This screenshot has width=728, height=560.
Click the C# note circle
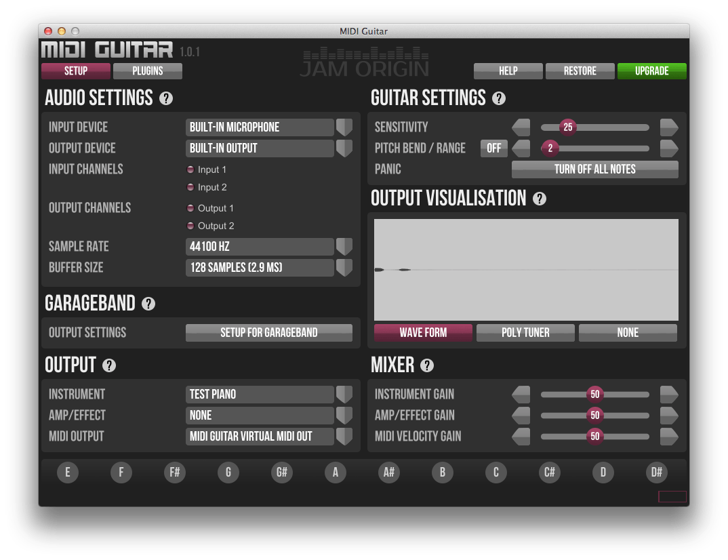(x=550, y=473)
